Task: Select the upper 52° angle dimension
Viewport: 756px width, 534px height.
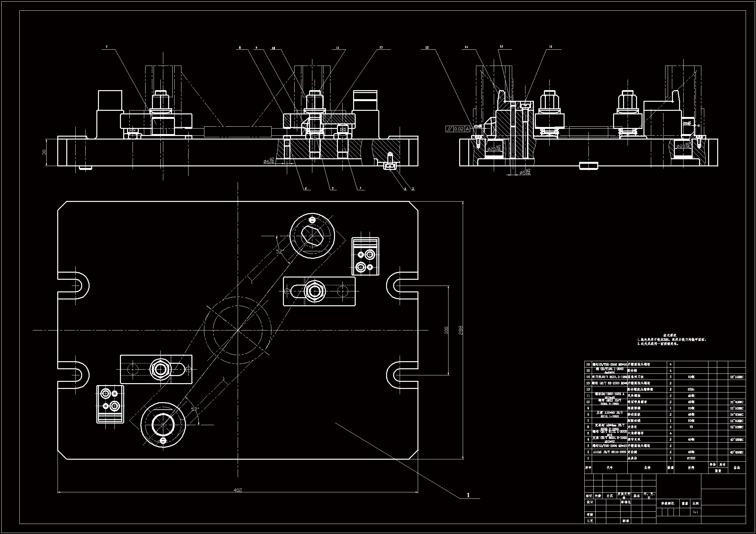Action: click(280, 251)
